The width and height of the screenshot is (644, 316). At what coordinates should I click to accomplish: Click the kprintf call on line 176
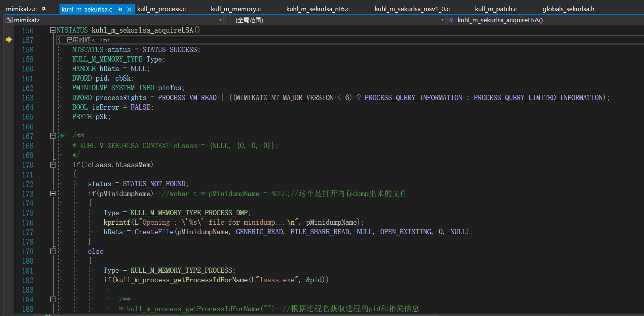117,222
